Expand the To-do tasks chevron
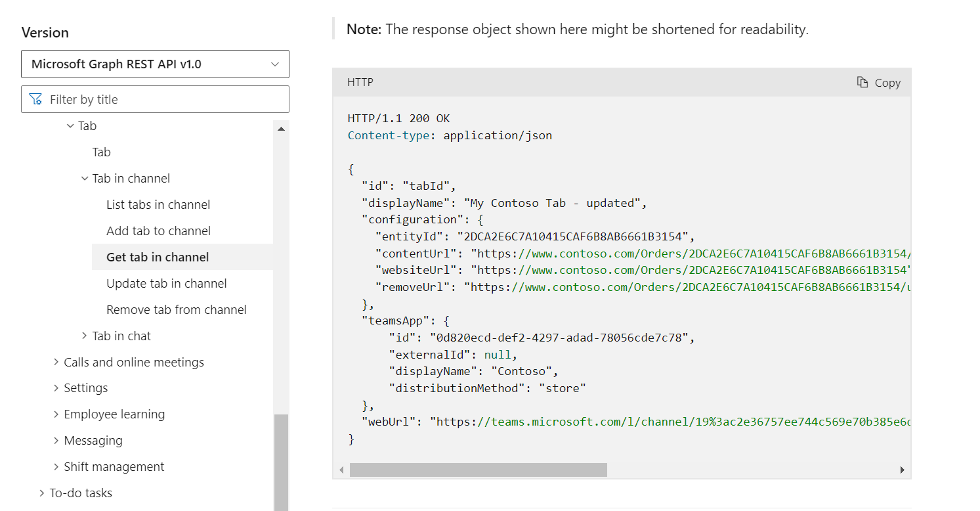Screen dimensions: 980x511 point(42,493)
